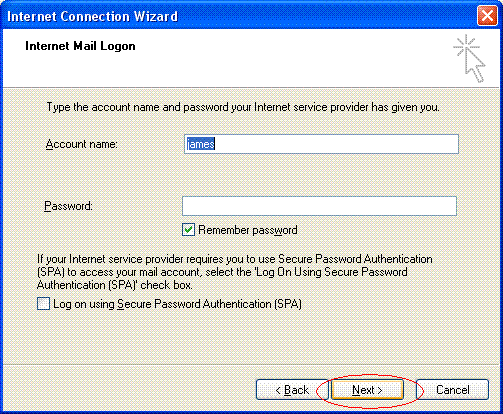503x414 pixels.
Task: Click the Account name input field
Action: 321,144
